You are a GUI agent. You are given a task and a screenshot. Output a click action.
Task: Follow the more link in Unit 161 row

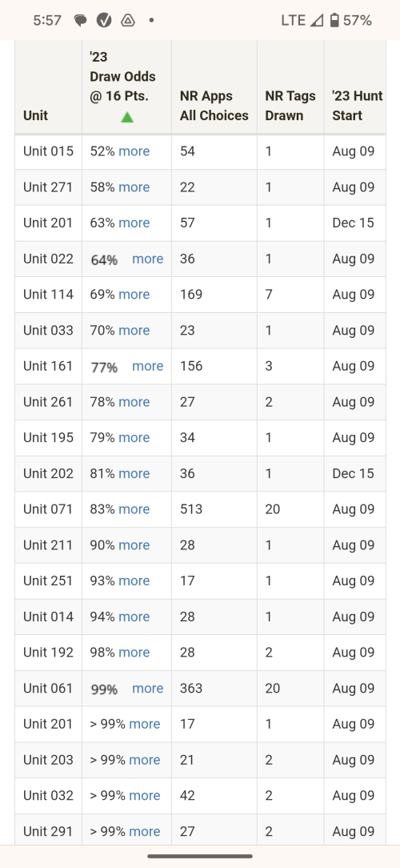coord(148,366)
